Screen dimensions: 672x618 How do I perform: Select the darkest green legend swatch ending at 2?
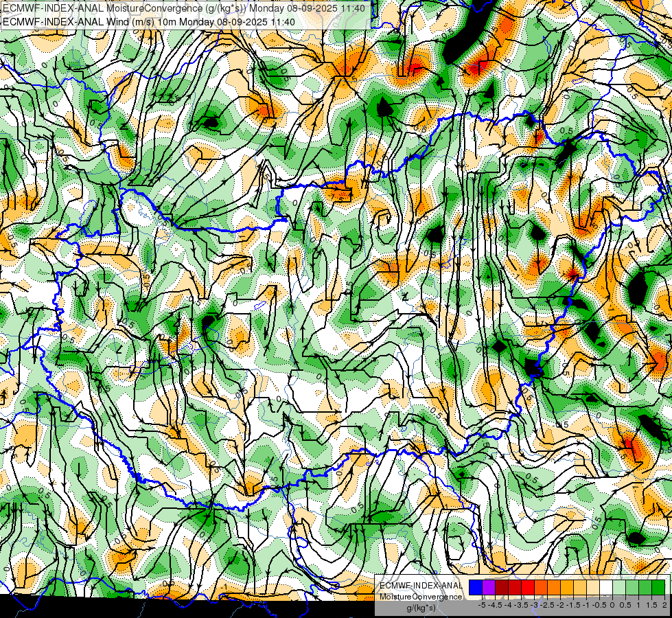658,587
